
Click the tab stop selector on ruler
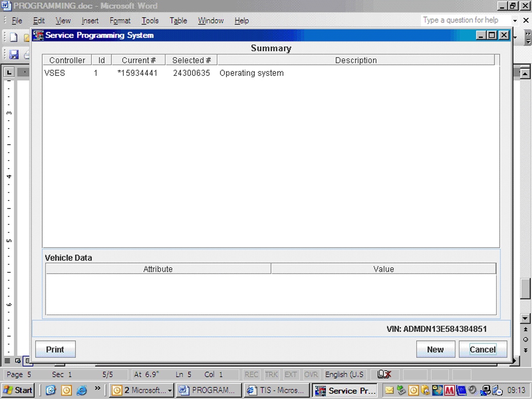9,73
